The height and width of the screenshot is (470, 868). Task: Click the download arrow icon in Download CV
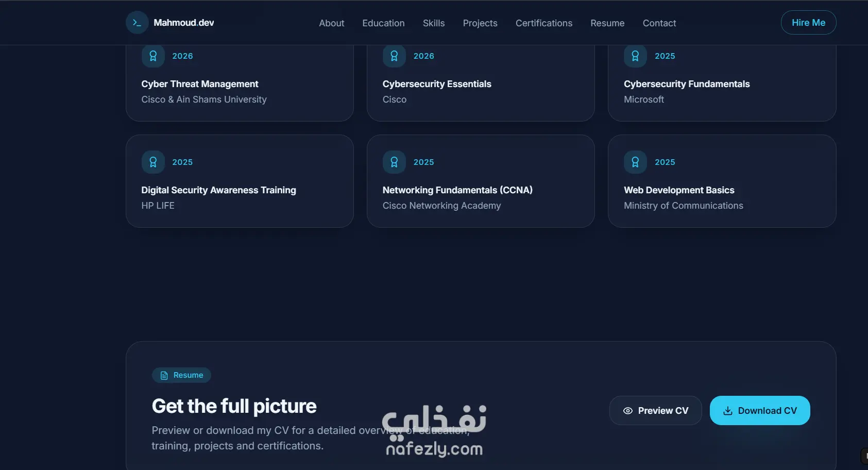(x=728, y=411)
